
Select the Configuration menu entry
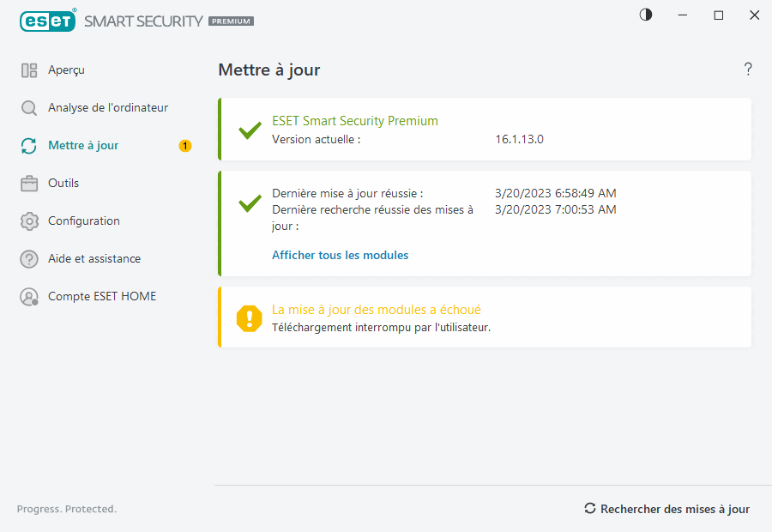click(82, 221)
